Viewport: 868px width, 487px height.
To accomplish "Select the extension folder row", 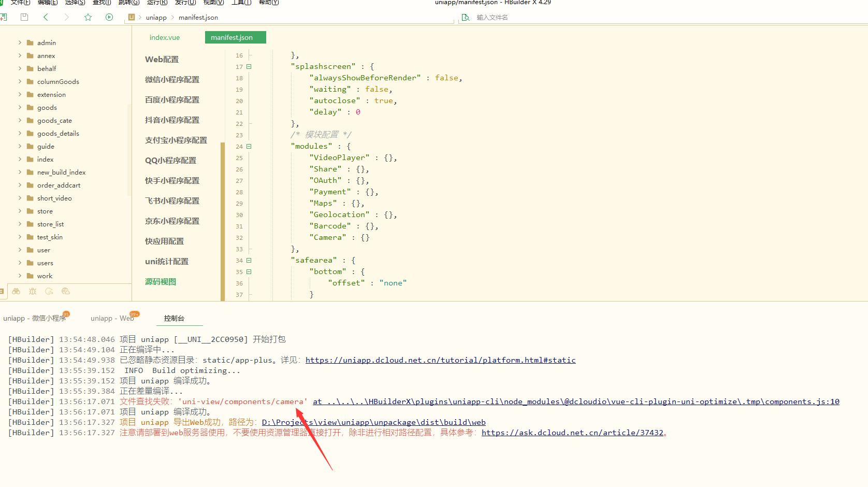I will [x=66, y=94].
